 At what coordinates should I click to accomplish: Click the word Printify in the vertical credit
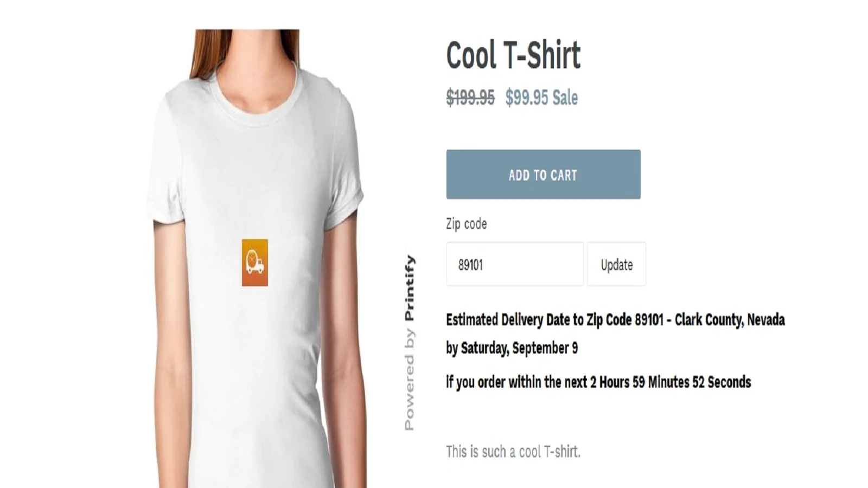tap(410, 288)
